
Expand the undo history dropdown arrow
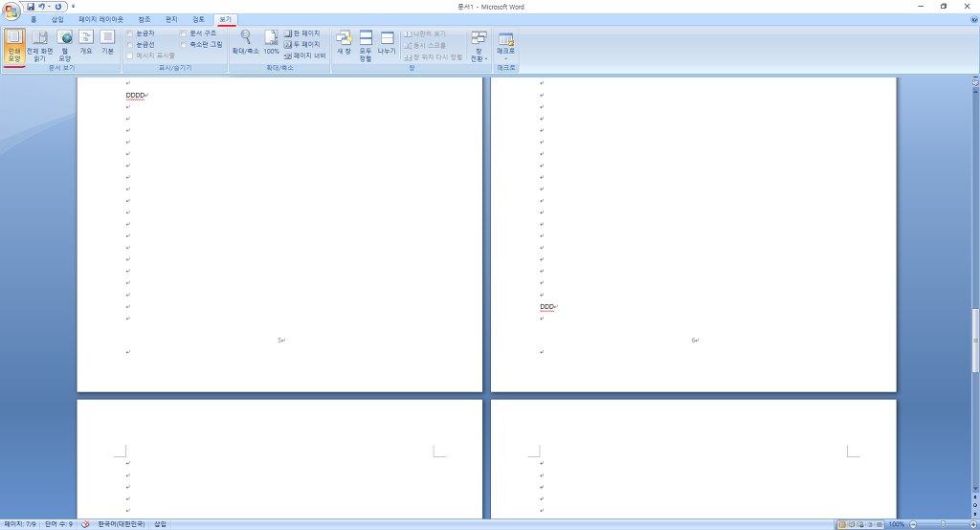point(49,7)
